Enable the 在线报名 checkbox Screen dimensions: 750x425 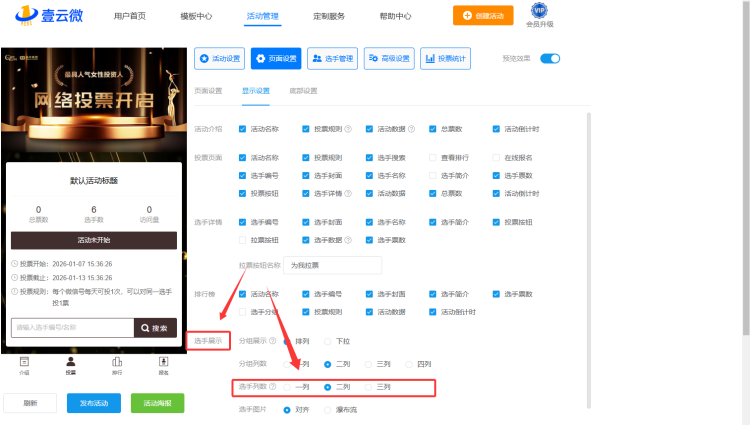496,158
